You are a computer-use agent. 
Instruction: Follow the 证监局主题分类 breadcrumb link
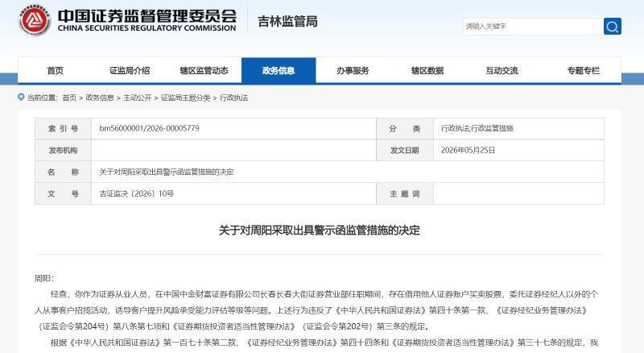186,98
